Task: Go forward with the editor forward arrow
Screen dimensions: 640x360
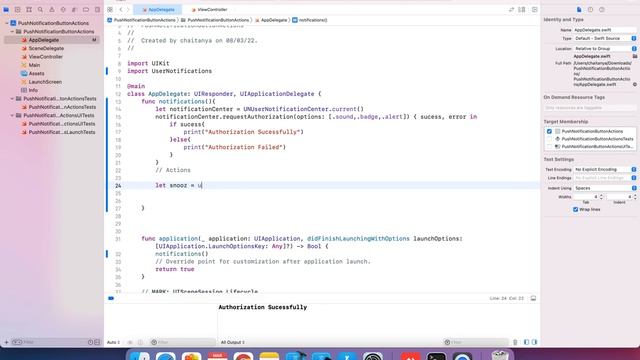Action: (x=128, y=9)
